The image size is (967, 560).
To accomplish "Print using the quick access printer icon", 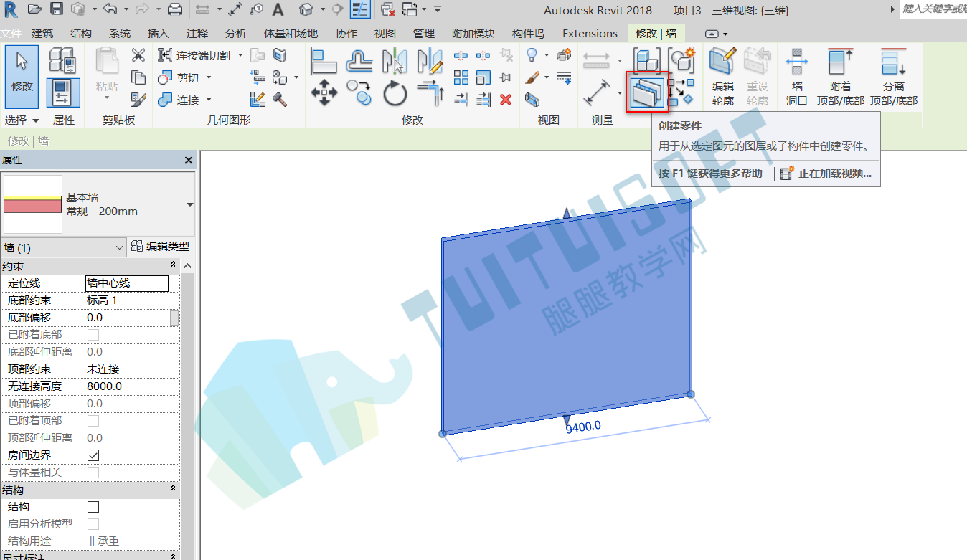I will [175, 9].
